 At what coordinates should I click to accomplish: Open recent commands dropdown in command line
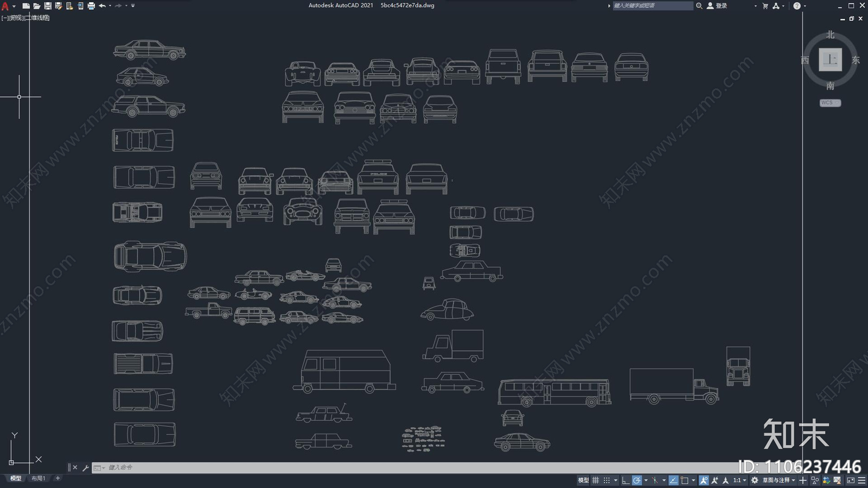click(99, 467)
